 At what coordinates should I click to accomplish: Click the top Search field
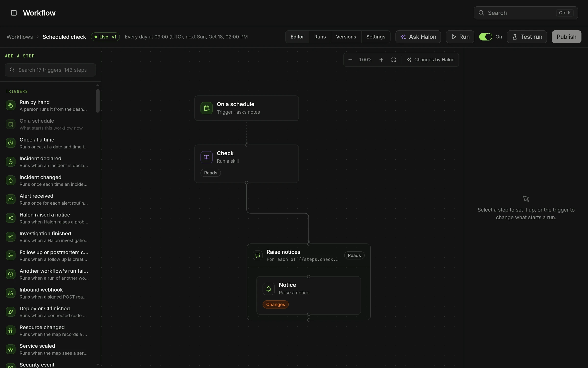tap(526, 13)
